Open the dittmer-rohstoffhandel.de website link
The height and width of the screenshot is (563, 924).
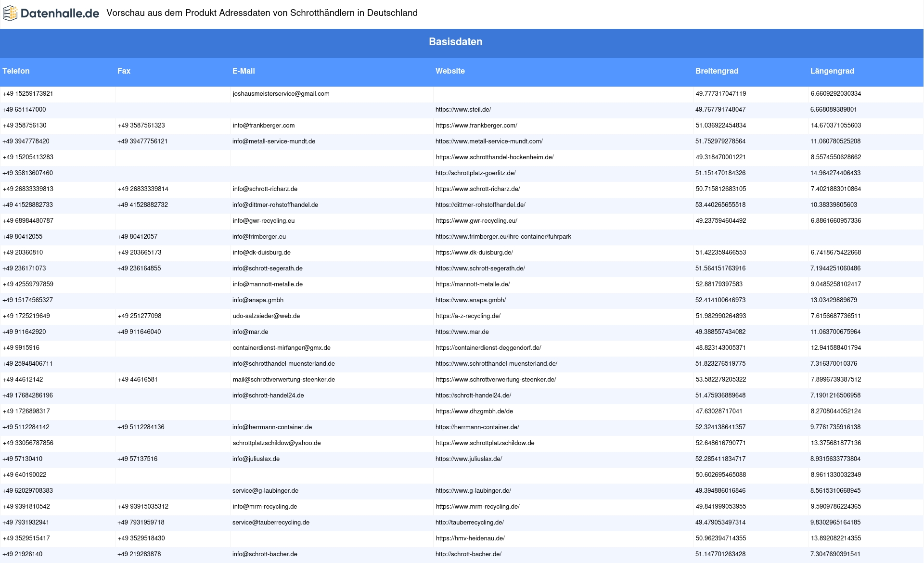point(480,205)
